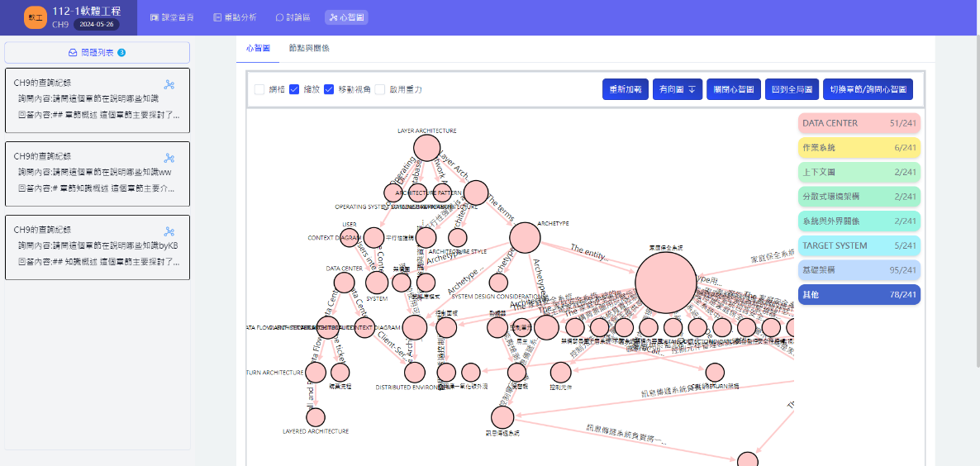Click the large 家庭保全系統 center node

tap(665, 282)
